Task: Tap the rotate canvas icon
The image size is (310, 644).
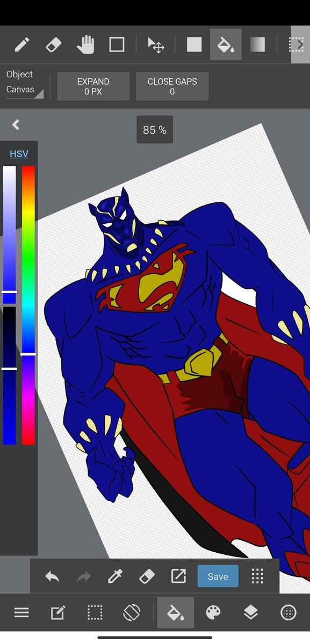Action: click(x=132, y=612)
